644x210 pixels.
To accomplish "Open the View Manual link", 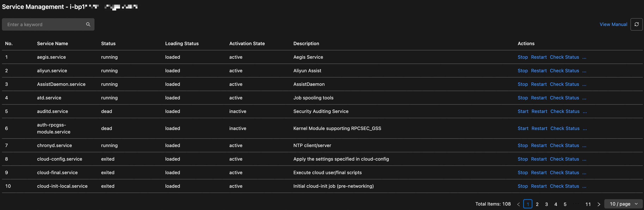I will coord(613,24).
